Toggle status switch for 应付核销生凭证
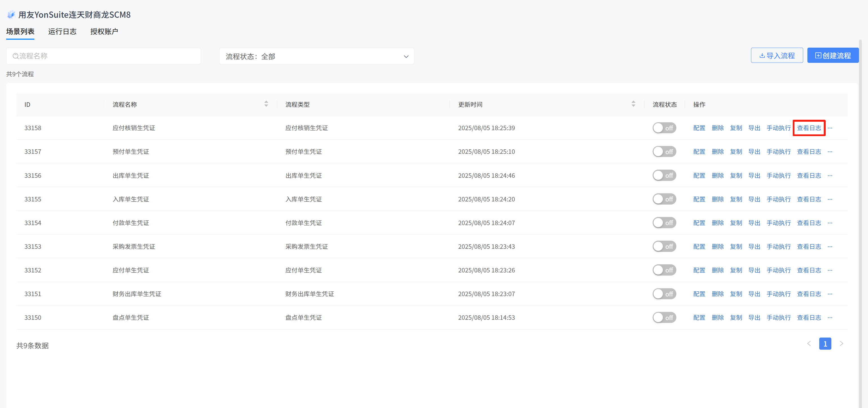Image resolution: width=868 pixels, height=408 pixels. coord(664,128)
